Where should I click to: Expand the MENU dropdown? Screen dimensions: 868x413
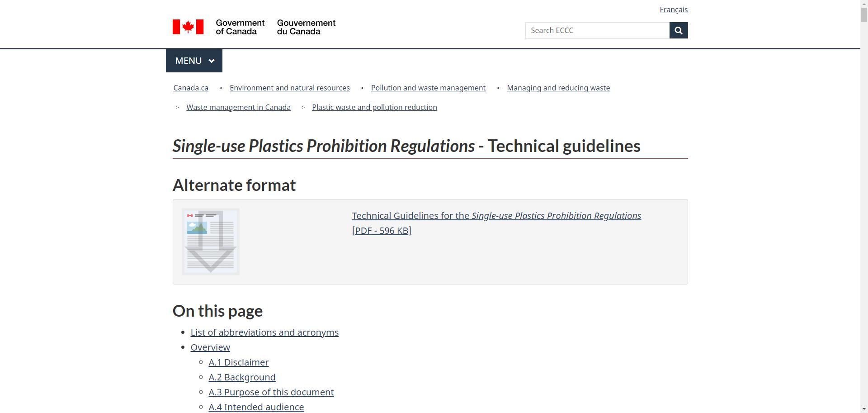click(194, 61)
